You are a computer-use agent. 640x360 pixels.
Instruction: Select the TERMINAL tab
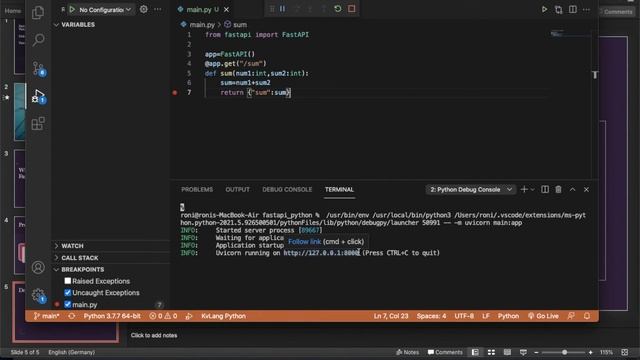(x=339, y=189)
